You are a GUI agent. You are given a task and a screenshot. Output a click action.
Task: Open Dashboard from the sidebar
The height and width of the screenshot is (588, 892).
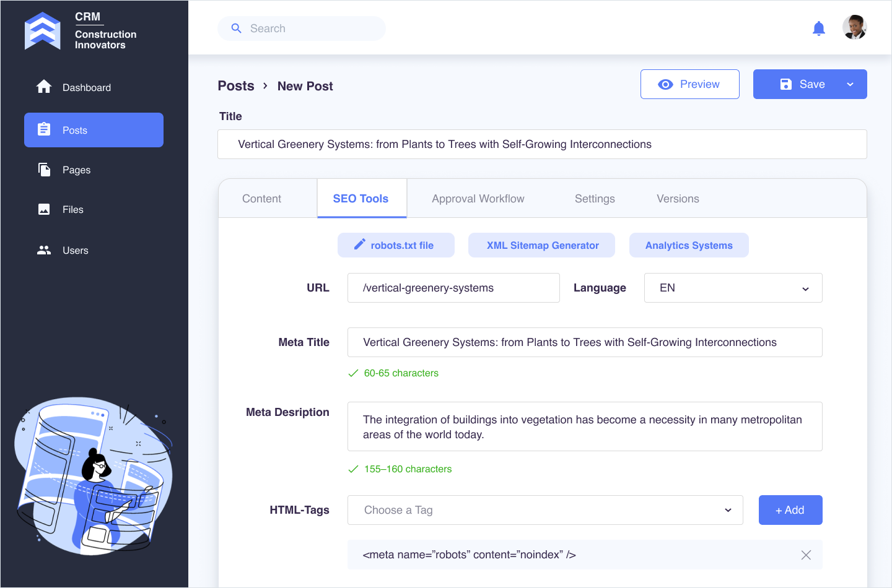[x=86, y=88]
